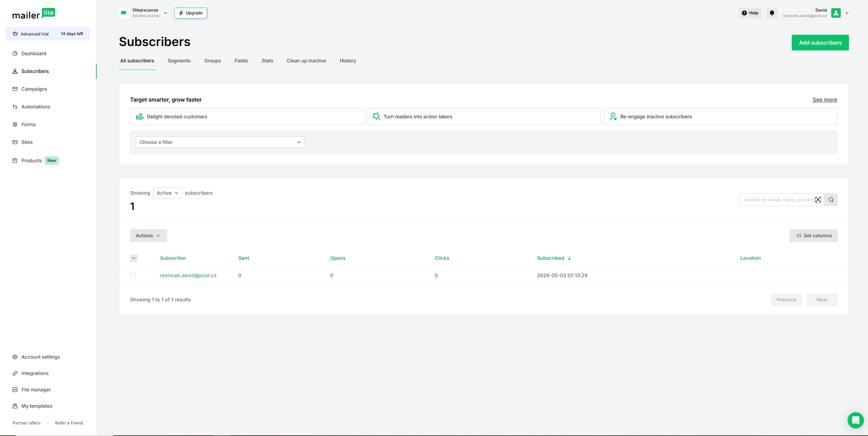Expand the Choose a filter dropdown

220,142
